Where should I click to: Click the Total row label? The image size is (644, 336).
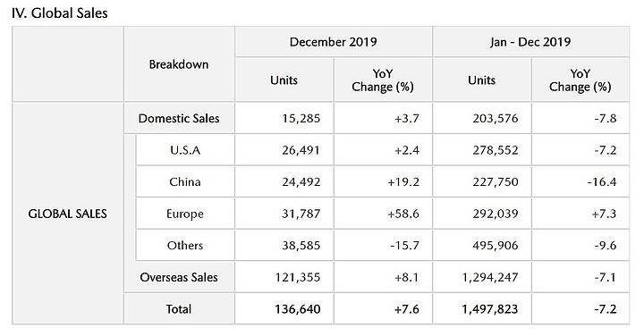(x=179, y=309)
